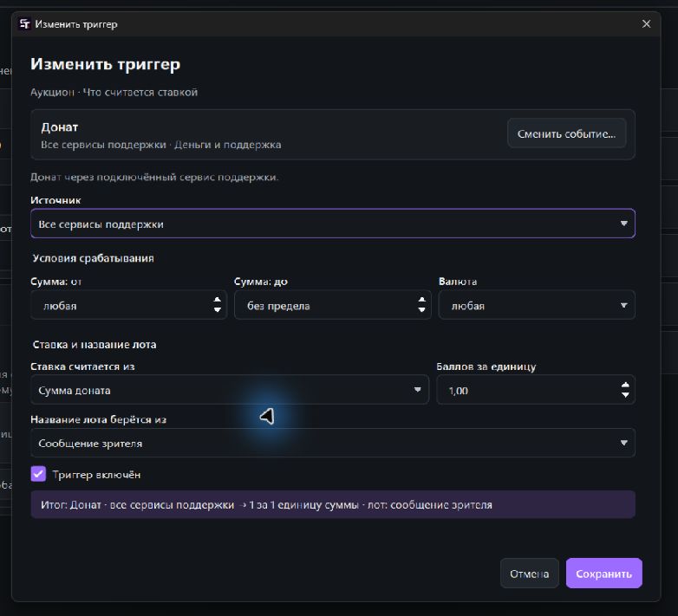
Task: Open the Ставка считается из dropdown
Action: pos(230,390)
